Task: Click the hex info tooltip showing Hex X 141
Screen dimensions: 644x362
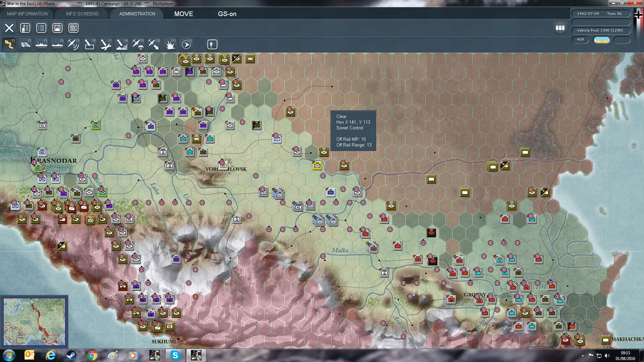Action: [353, 130]
